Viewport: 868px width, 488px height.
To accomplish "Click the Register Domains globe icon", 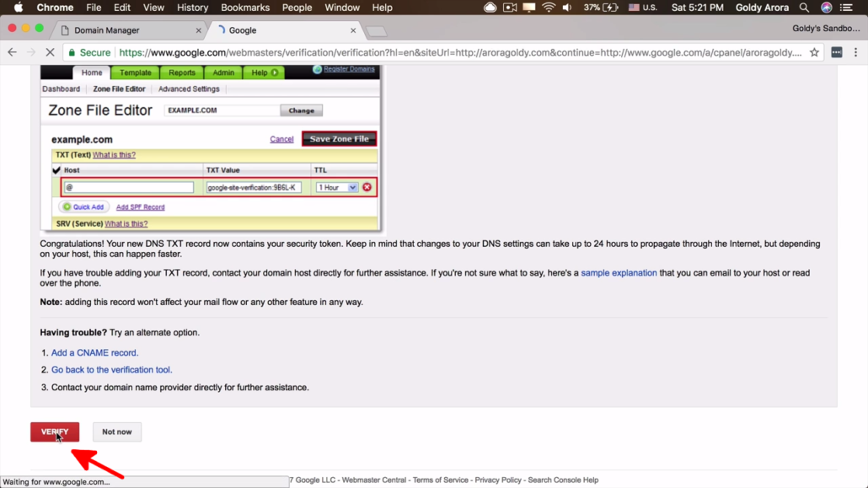I will coord(317,69).
